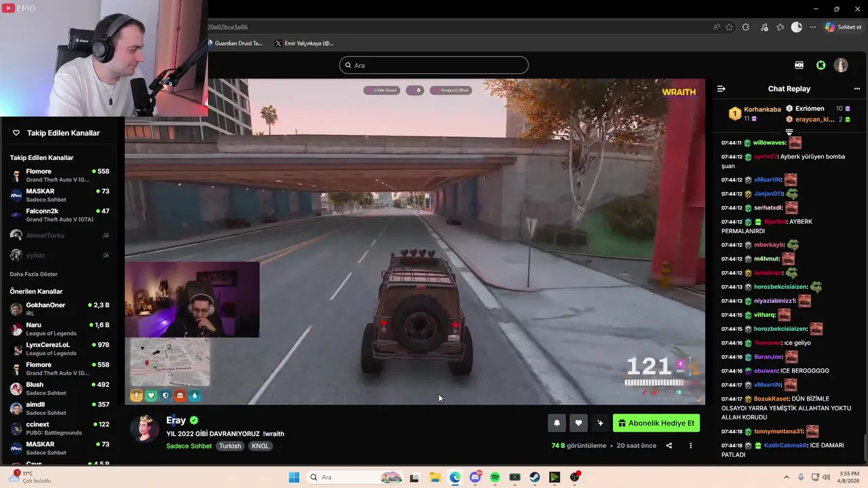Click the Kick drops icon in site header
The image size is (868, 488).
(800, 65)
